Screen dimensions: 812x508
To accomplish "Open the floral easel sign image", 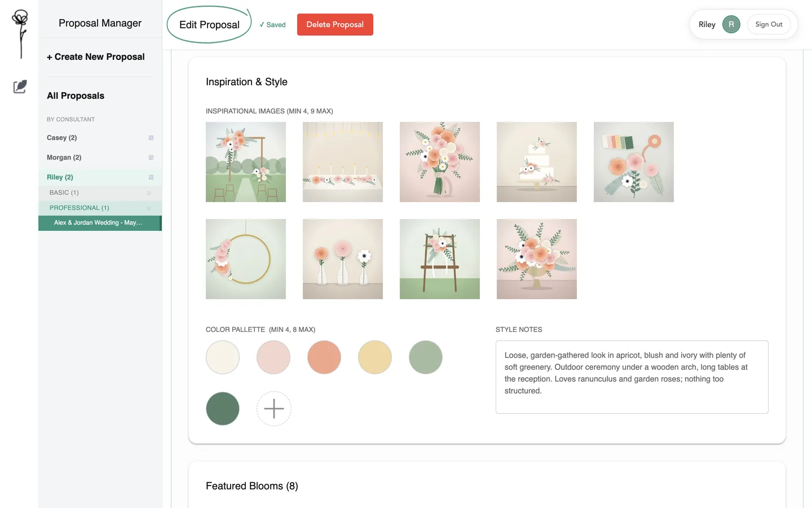I will click(x=440, y=259).
